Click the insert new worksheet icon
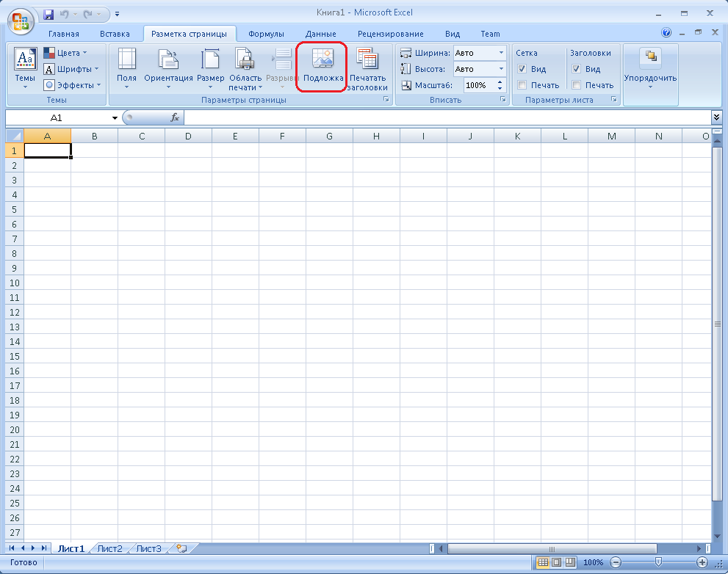Viewport: 728px width, 574px height. [x=181, y=548]
